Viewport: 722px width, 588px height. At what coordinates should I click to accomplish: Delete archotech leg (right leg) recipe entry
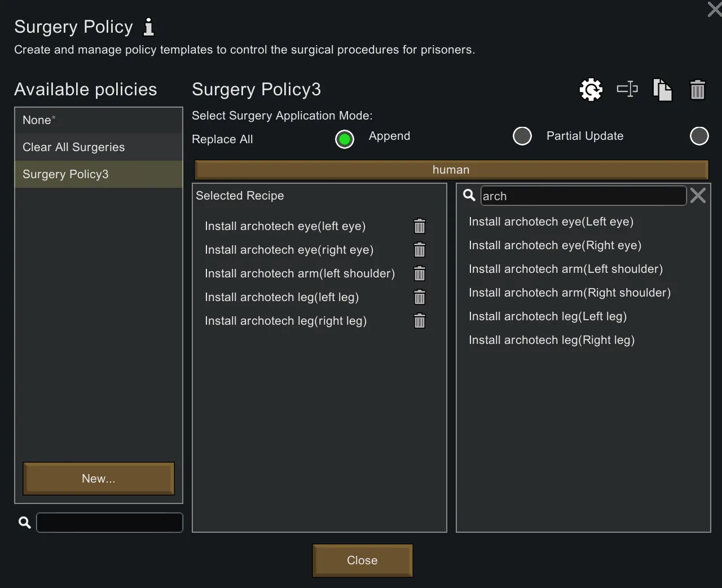click(x=420, y=321)
